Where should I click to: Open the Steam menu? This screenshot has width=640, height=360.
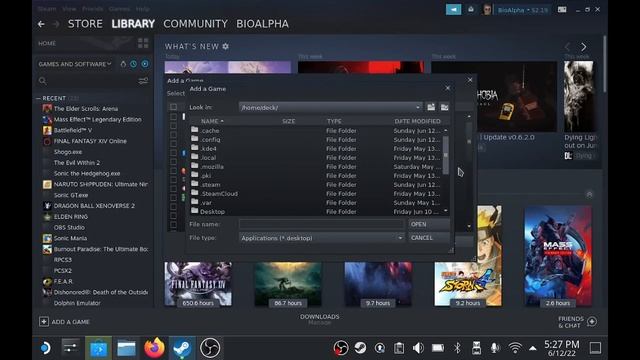[47, 9]
